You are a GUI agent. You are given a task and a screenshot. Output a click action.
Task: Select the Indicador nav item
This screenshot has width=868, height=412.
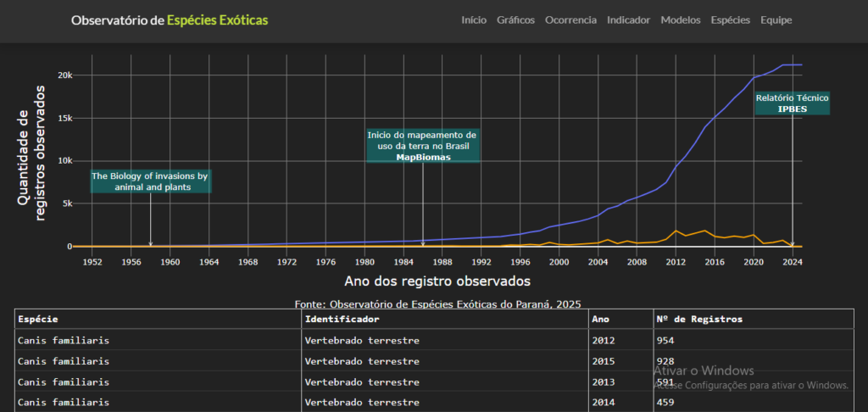click(628, 20)
